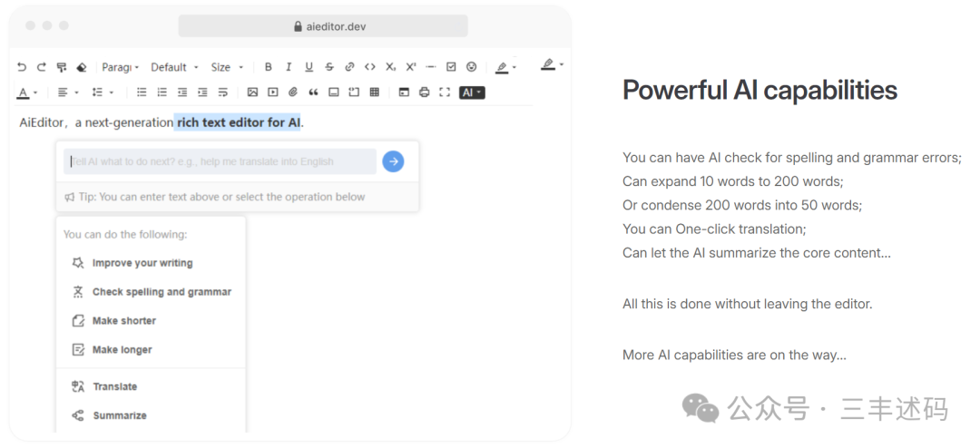Click the AI prompt input field
The width and height of the screenshot is (980, 448).
click(220, 161)
